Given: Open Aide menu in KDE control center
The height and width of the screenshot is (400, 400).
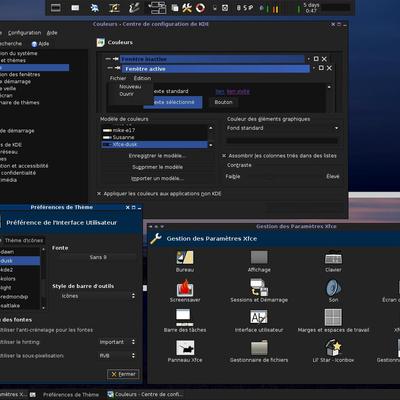Looking at the screenshot, I should [52, 33].
